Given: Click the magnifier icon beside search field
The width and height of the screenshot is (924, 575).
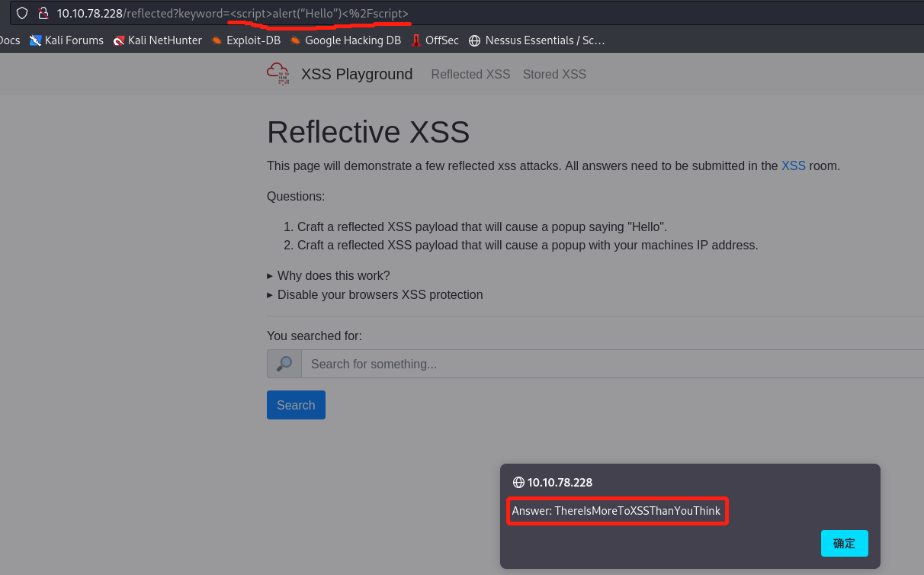Looking at the screenshot, I should pos(284,364).
